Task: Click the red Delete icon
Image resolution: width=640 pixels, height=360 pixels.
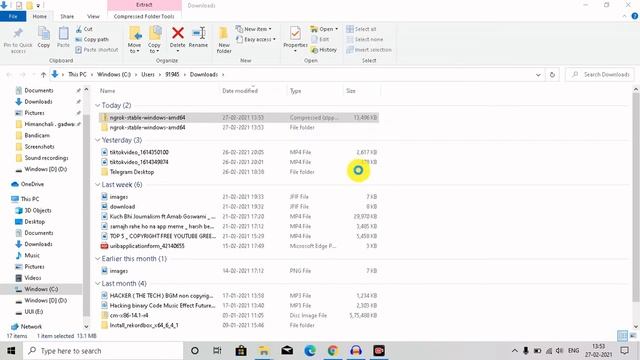Action: click(178, 33)
